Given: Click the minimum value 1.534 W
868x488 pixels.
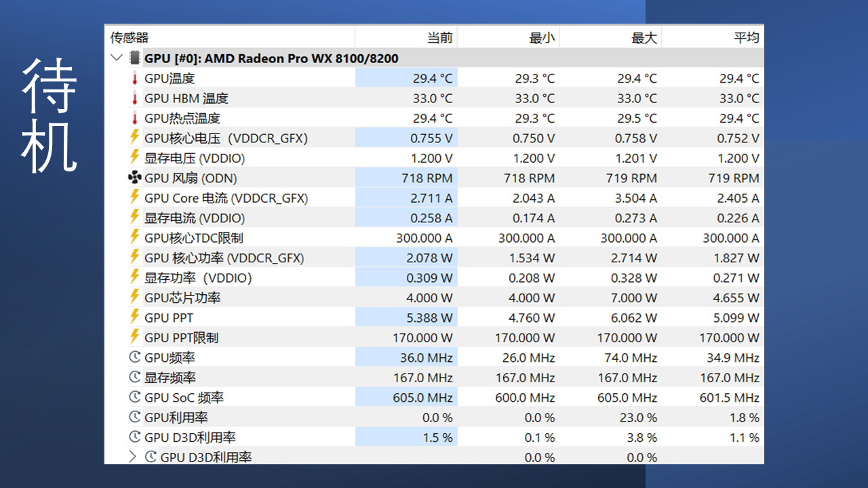Looking at the screenshot, I should pyautogui.click(x=532, y=258).
